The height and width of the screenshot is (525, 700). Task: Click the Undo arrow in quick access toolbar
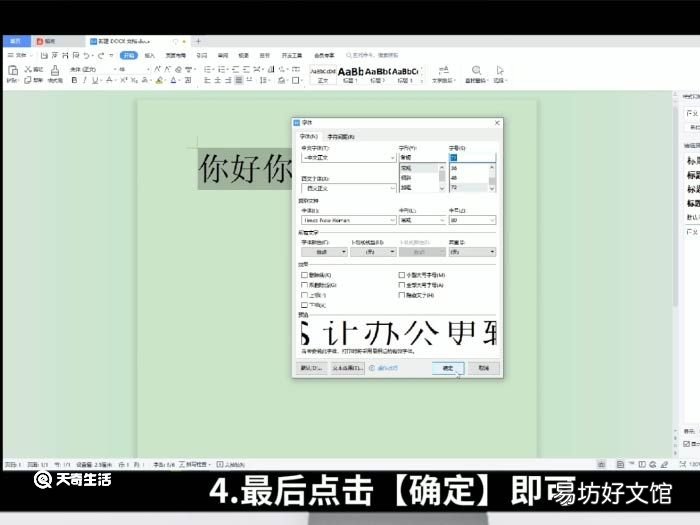[87, 55]
